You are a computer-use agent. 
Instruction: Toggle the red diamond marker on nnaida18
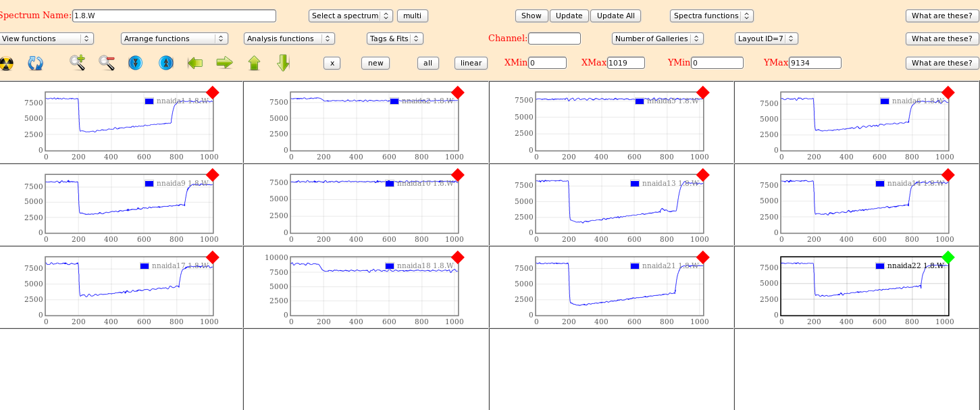457,257
